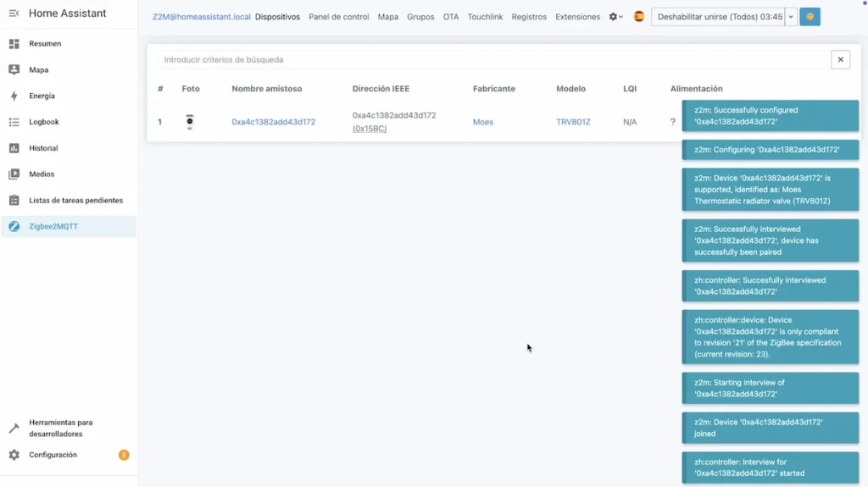Screen dimensions: 868x487
Task: Open Historial from the sidebar
Action: [43, 148]
